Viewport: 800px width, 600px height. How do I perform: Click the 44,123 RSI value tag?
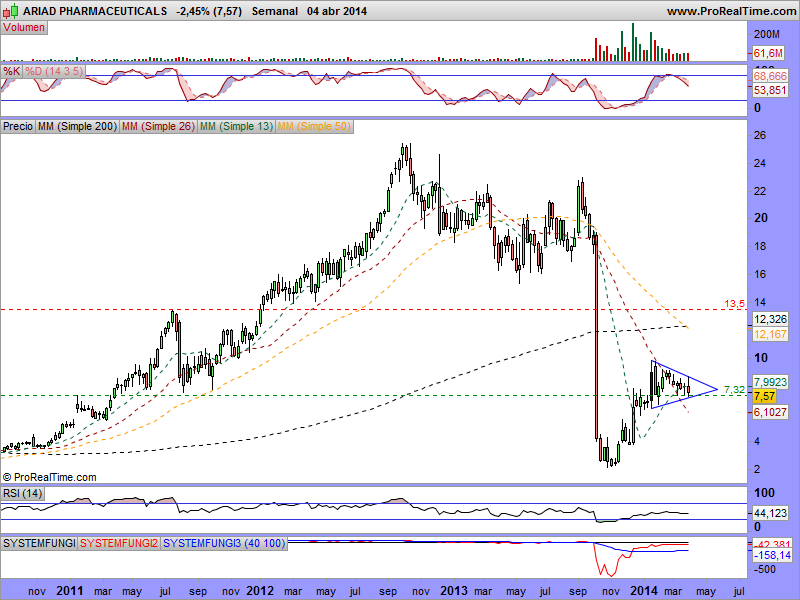pos(770,513)
